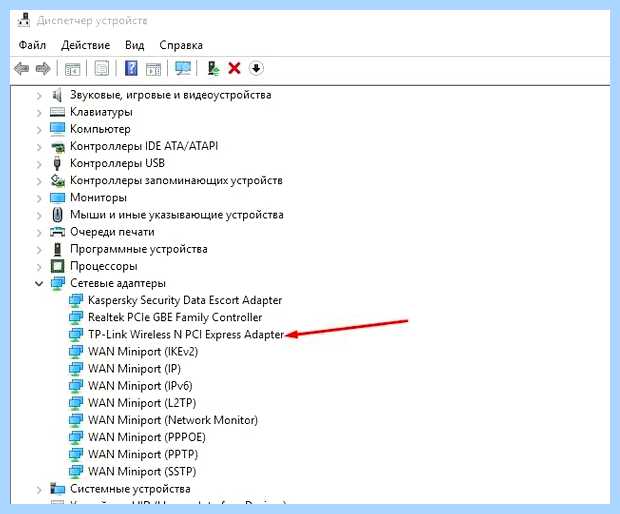
Task: Select Kaspersky Security Data Escort Adapter
Action: [x=185, y=300]
